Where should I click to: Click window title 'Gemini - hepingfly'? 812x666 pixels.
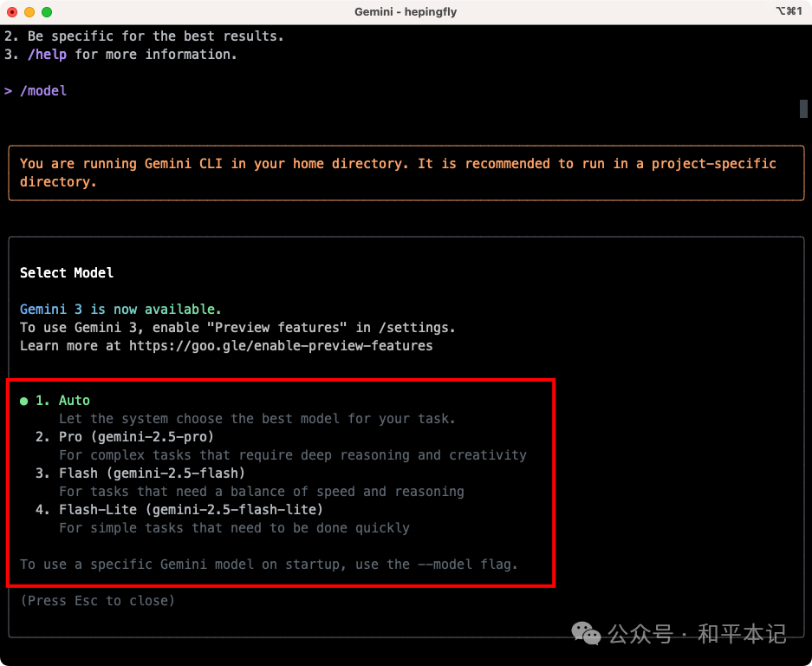pos(406,12)
